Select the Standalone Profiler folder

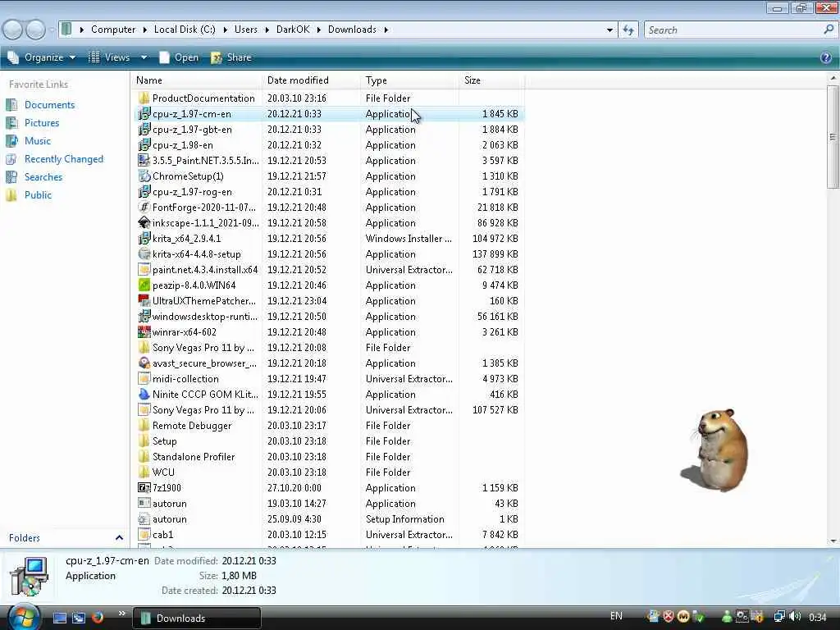click(x=194, y=457)
